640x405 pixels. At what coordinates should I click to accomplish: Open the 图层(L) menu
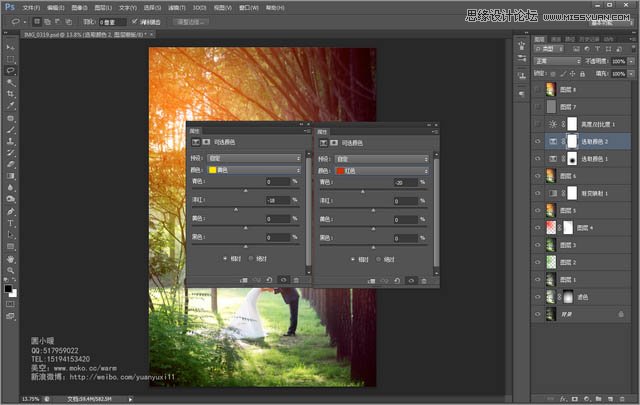pyautogui.click(x=103, y=8)
